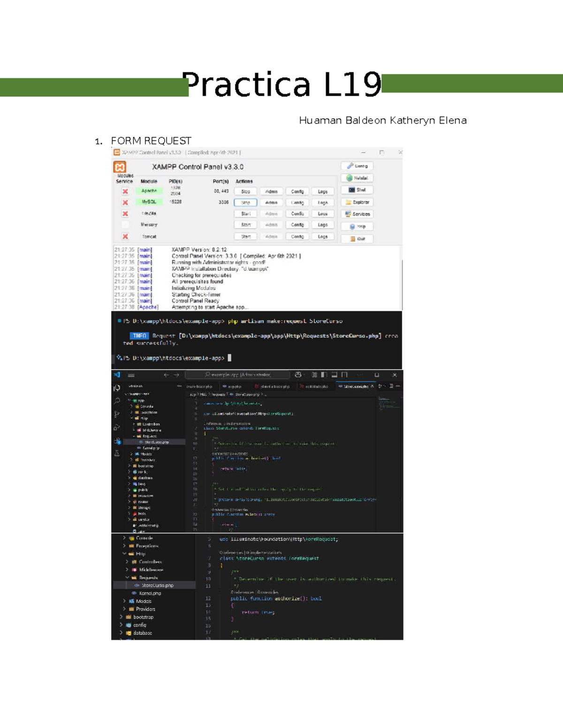
Task: Open XAMPP Netstat
Action: [358, 177]
